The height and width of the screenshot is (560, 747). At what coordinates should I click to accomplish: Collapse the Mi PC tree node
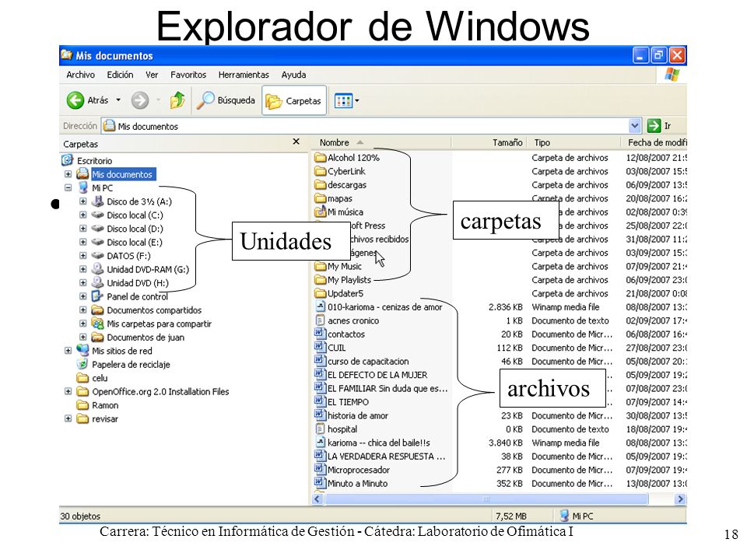pyautogui.click(x=68, y=187)
